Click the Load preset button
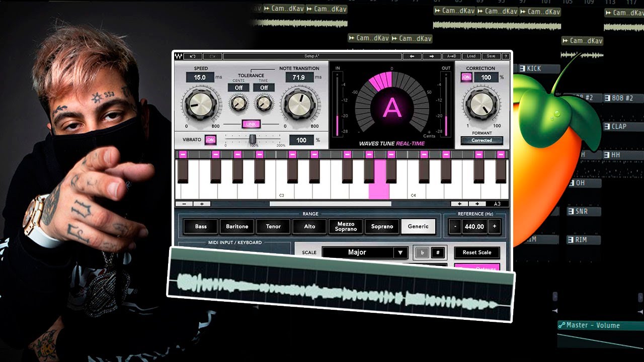The width and height of the screenshot is (644, 362). tap(471, 56)
